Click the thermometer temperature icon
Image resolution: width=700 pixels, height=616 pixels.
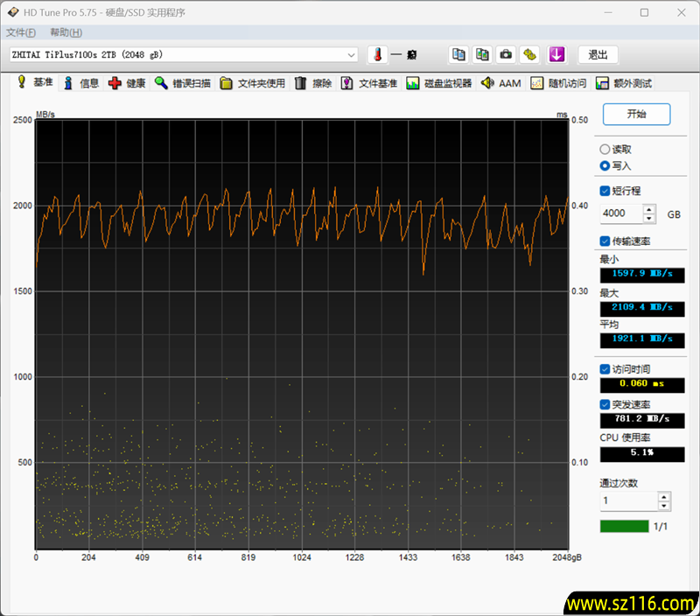pos(379,53)
